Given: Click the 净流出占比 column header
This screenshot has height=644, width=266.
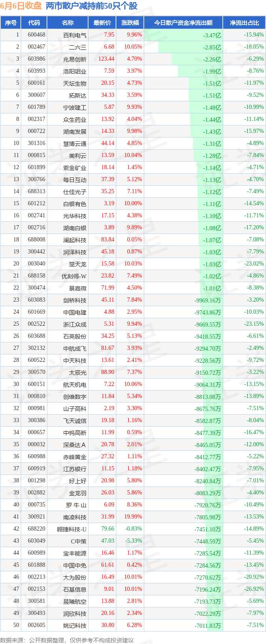Looking at the screenshot, I should pyautogui.click(x=244, y=23).
